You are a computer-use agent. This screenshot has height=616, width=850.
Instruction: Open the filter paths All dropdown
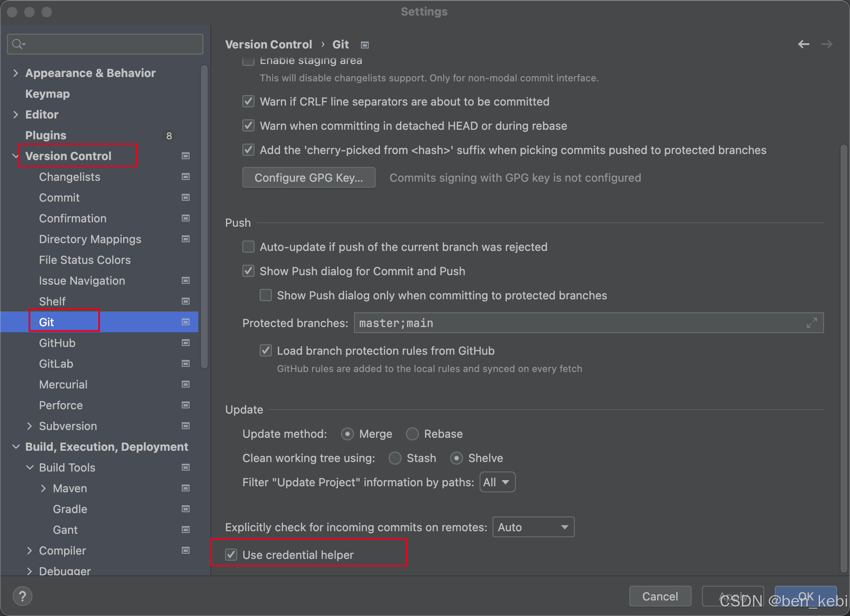(x=497, y=482)
